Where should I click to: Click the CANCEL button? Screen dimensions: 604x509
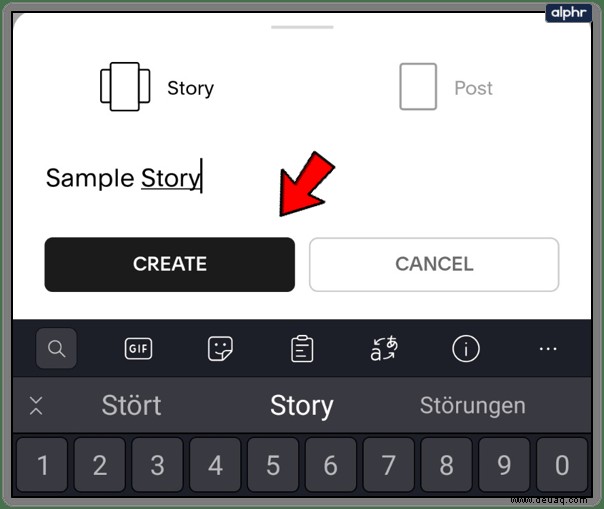434,264
